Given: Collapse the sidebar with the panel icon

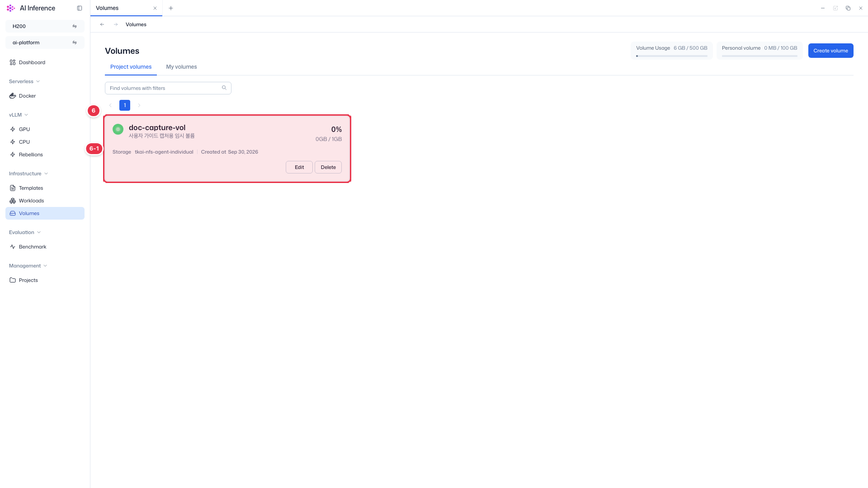Looking at the screenshot, I should [80, 8].
